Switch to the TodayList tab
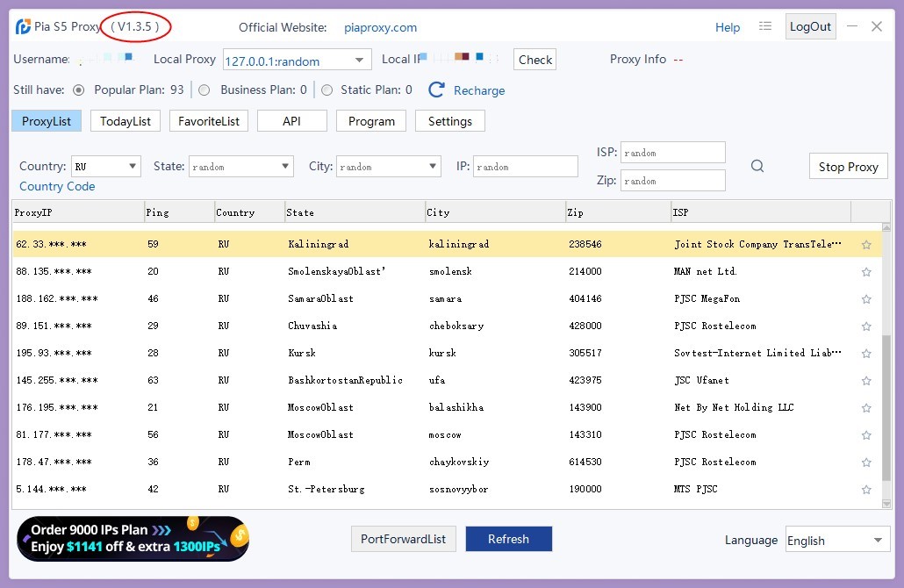This screenshot has width=904, height=588. click(x=126, y=121)
